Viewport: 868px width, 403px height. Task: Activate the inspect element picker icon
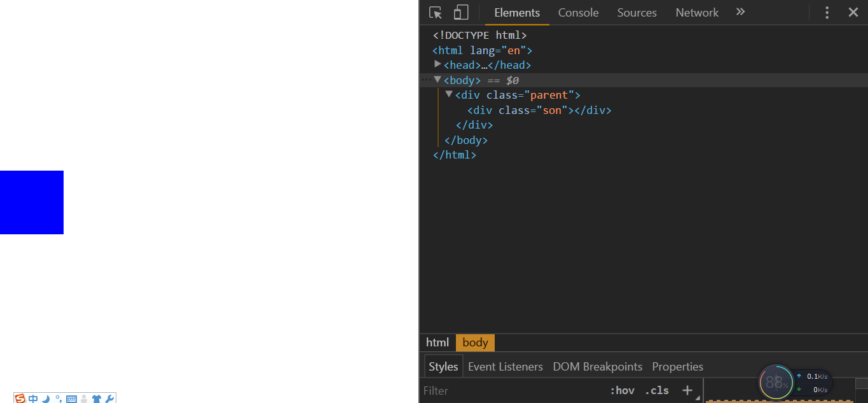click(436, 13)
